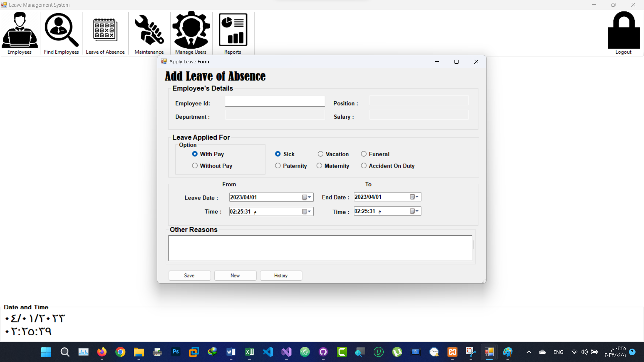Select the Leave of Absence icon
Image resolution: width=644 pixels, height=362 pixels.
pos(105,33)
